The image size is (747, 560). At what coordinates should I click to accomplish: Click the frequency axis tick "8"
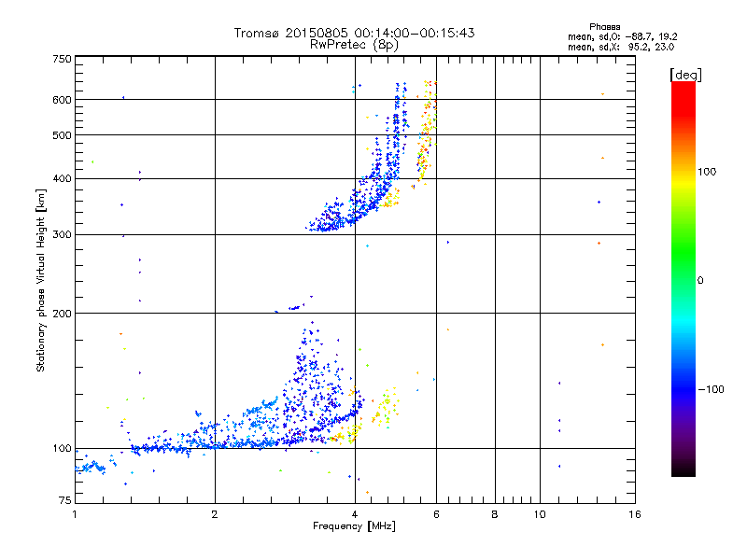pyautogui.click(x=495, y=514)
